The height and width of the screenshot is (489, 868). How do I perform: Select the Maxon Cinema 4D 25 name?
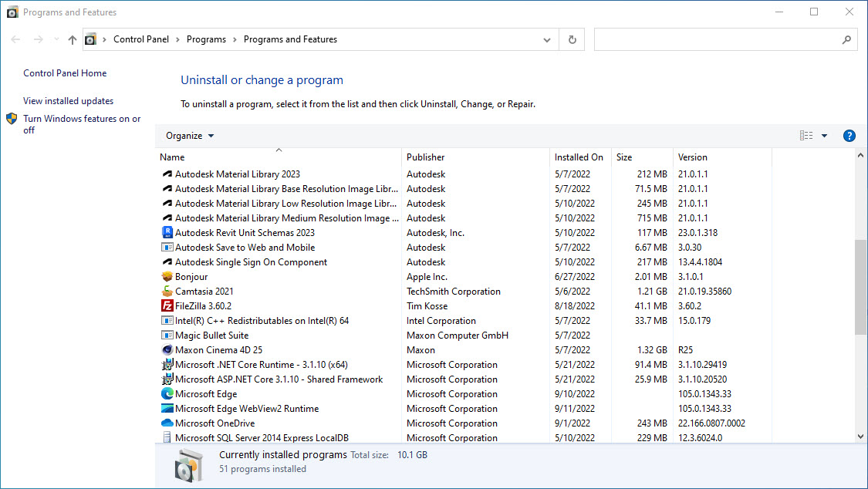[218, 349]
